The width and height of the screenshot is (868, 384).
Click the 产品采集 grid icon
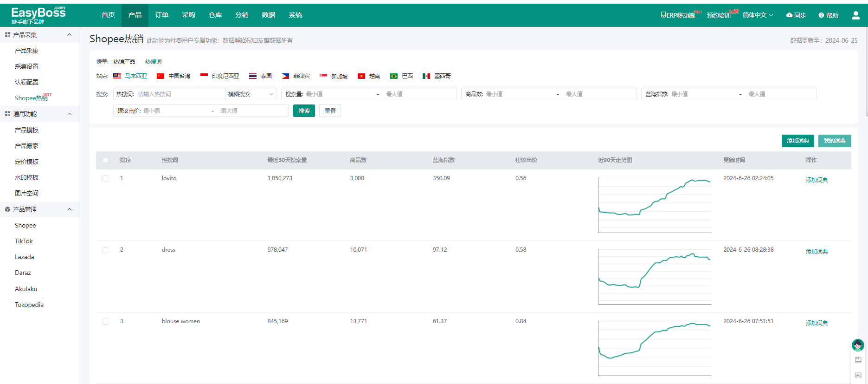pos(7,35)
